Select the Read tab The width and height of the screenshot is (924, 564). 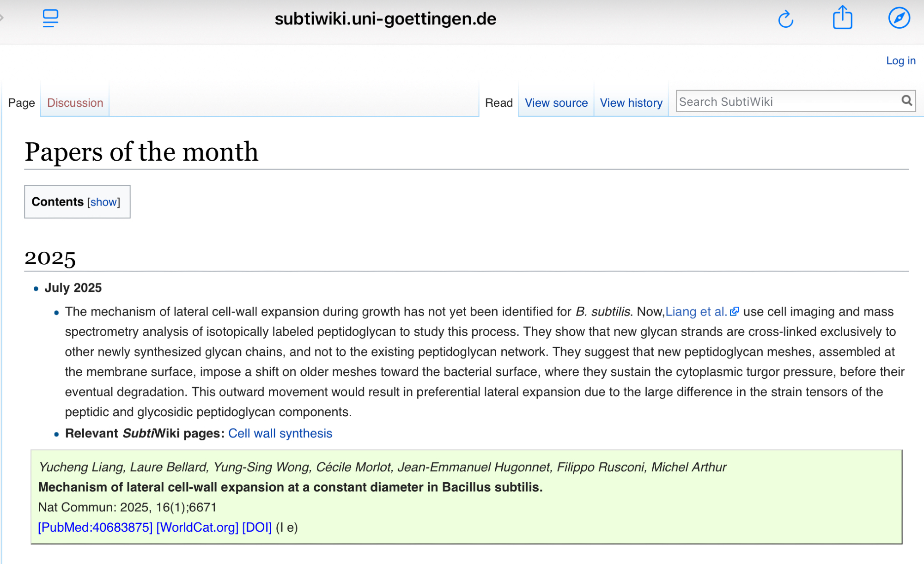(x=498, y=103)
